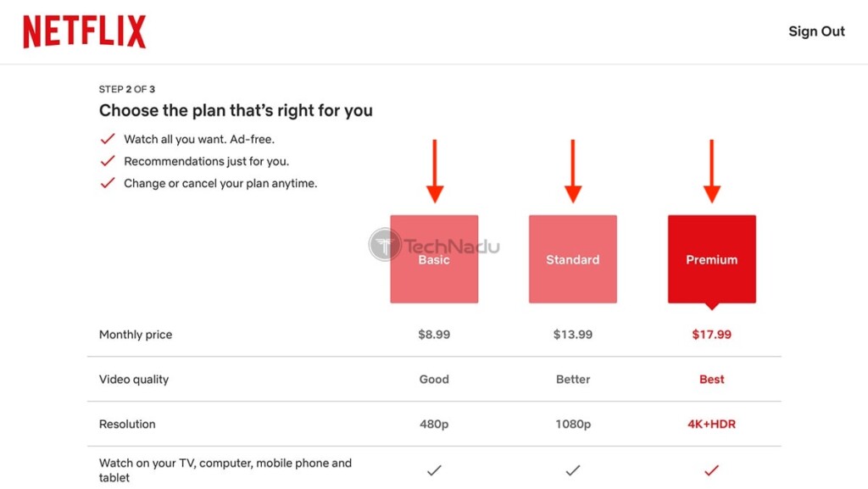Image resolution: width=868 pixels, height=489 pixels.
Task: Click the red Premium device support checkmark
Action: [x=711, y=470]
